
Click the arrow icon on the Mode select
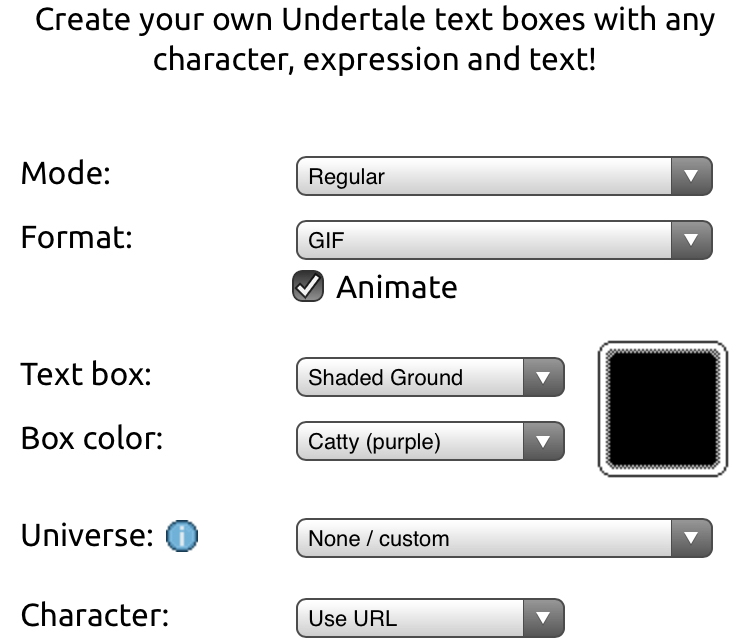coord(689,177)
